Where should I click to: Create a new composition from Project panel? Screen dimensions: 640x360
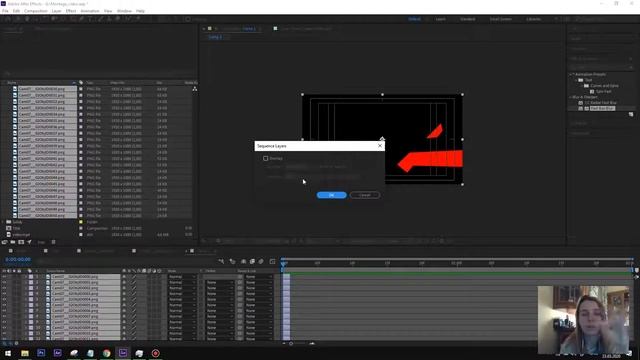(21, 242)
